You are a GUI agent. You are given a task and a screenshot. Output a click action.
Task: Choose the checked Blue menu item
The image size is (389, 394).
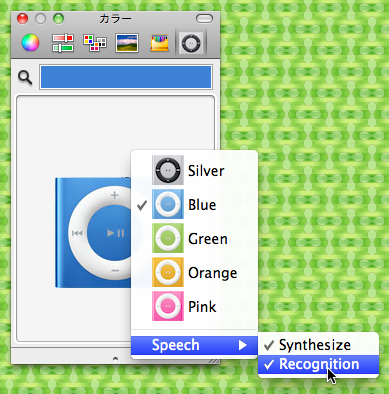194,204
